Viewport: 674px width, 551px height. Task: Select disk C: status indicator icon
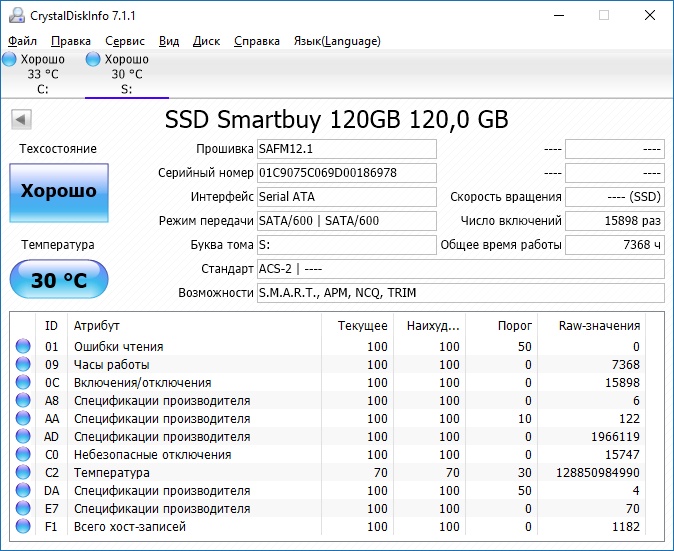click(x=9, y=59)
